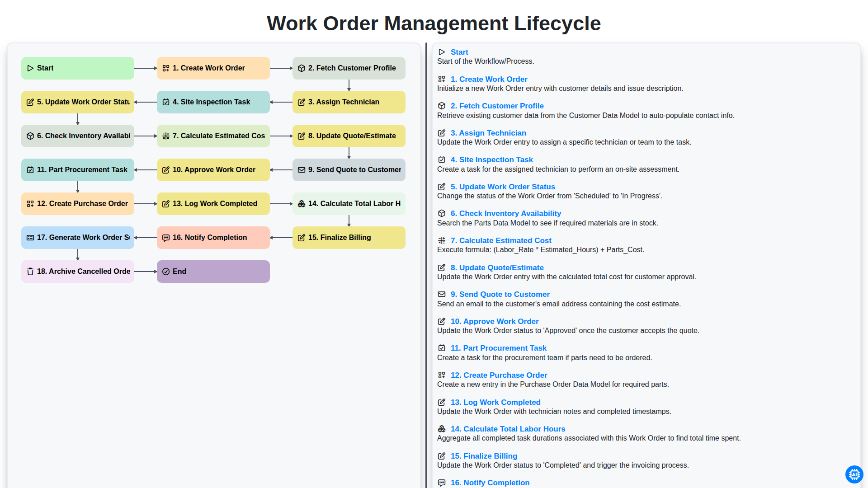Open the 15. Finalize Billing link
Image resolution: width=868 pixels, height=488 pixels.
click(x=484, y=456)
